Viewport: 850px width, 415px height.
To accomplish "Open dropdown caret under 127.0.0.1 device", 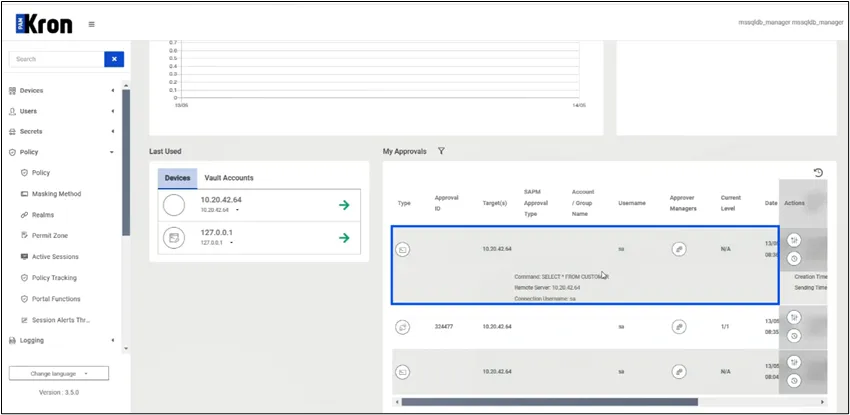I will point(231,243).
